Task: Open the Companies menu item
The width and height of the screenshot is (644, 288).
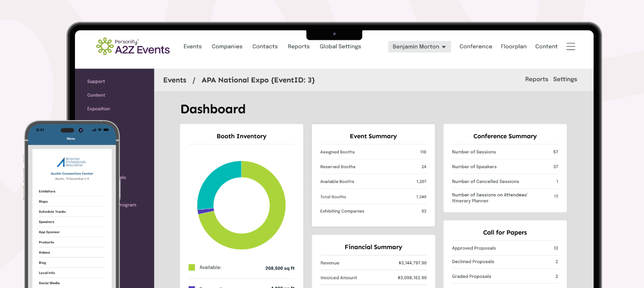Action: coord(227,47)
